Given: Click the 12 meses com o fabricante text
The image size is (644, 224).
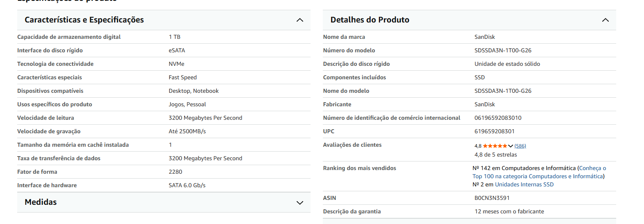Looking at the screenshot, I should pyautogui.click(x=509, y=211).
